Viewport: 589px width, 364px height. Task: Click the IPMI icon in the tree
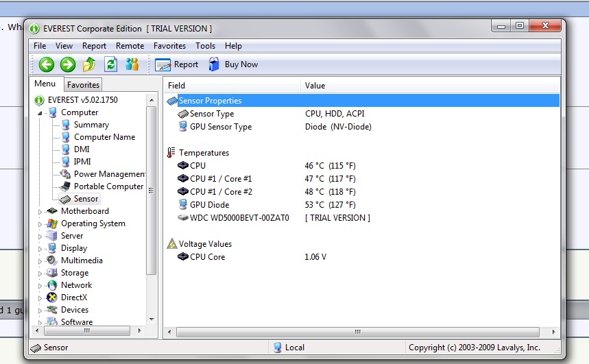click(x=66, y=162)
